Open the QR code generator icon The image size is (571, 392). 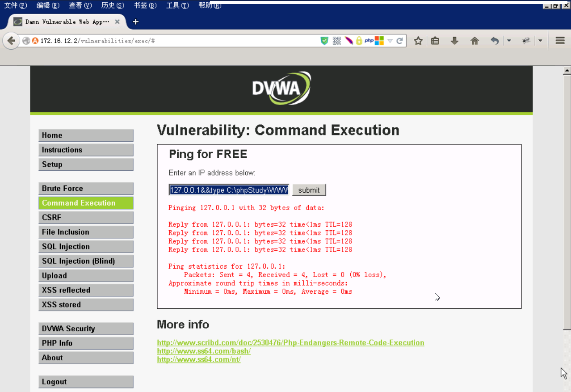tap(337, 41)
